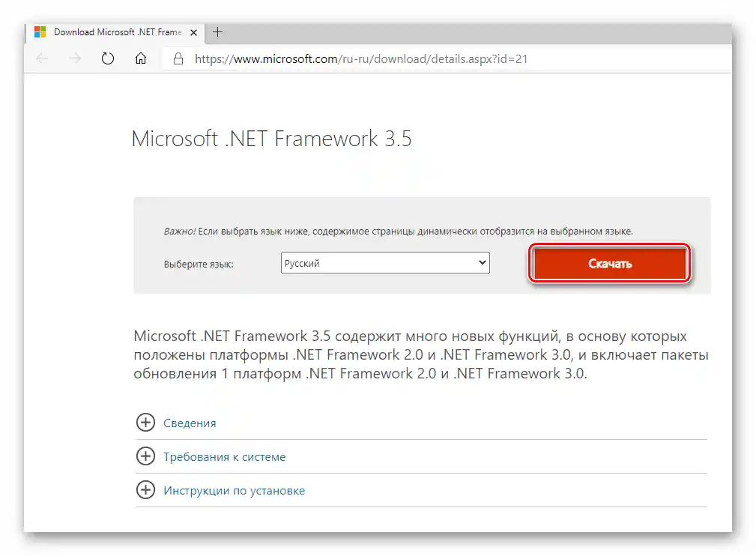Click the padlock site security icon
The width and height of the screenshot is (756, 556).
178,59
